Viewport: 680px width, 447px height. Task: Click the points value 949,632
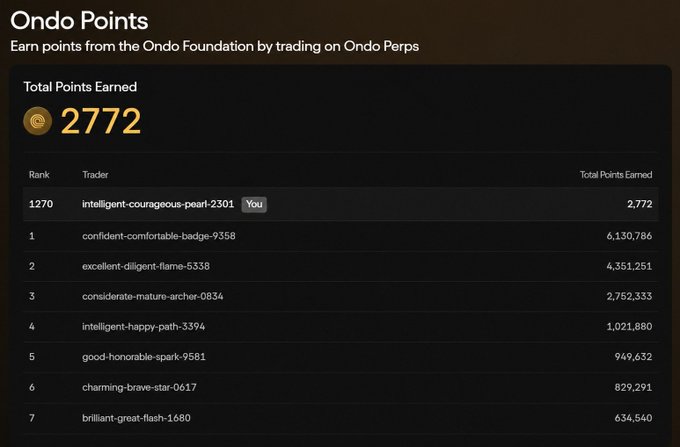633,357
